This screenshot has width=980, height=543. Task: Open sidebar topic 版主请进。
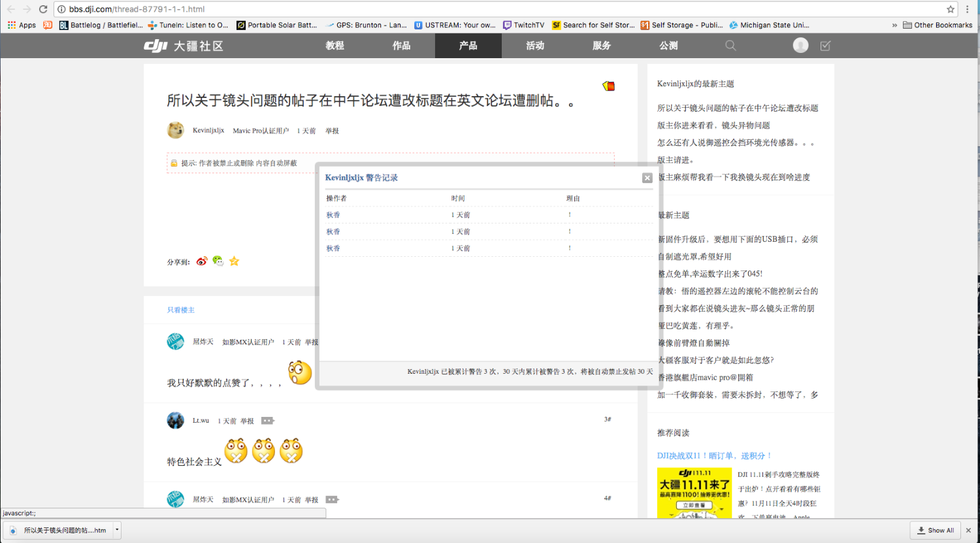[x=676, y=159]
